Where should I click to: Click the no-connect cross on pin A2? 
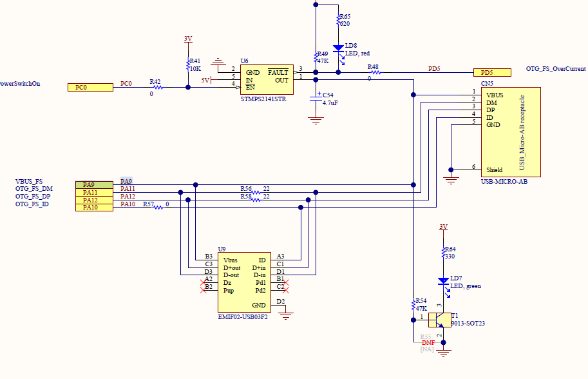pyautogui.click(x=204, y=282)
